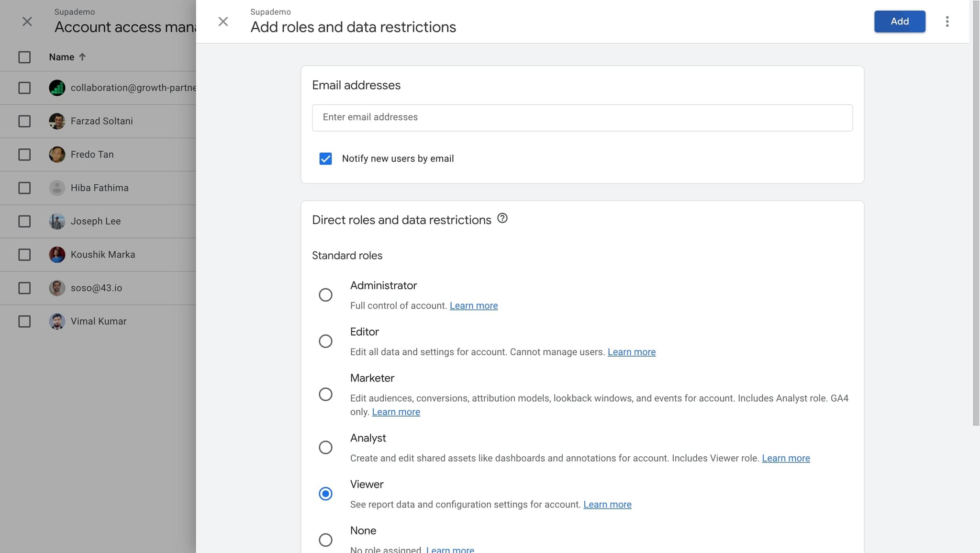The height and width of the screenshot is (553, 980).
Task: Click the help icon beside Direct roles
Action: [x=502, y=218]
